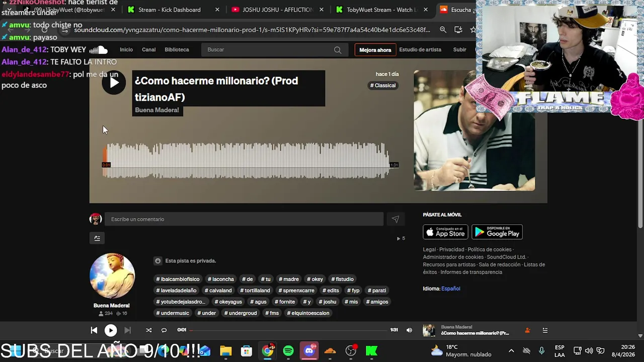
Task: Change language via the Español link
Action: click(451, 289)
